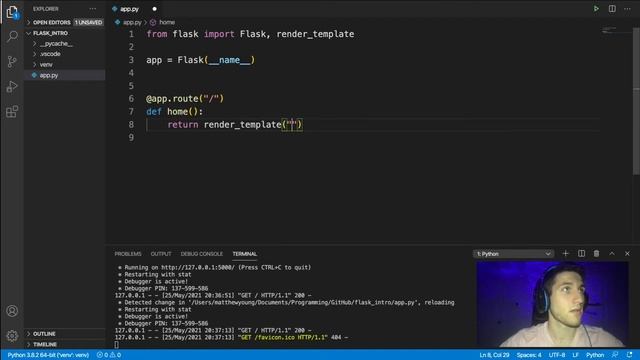Open the http://127.0.0.1:5000/ terminal link

198,267
